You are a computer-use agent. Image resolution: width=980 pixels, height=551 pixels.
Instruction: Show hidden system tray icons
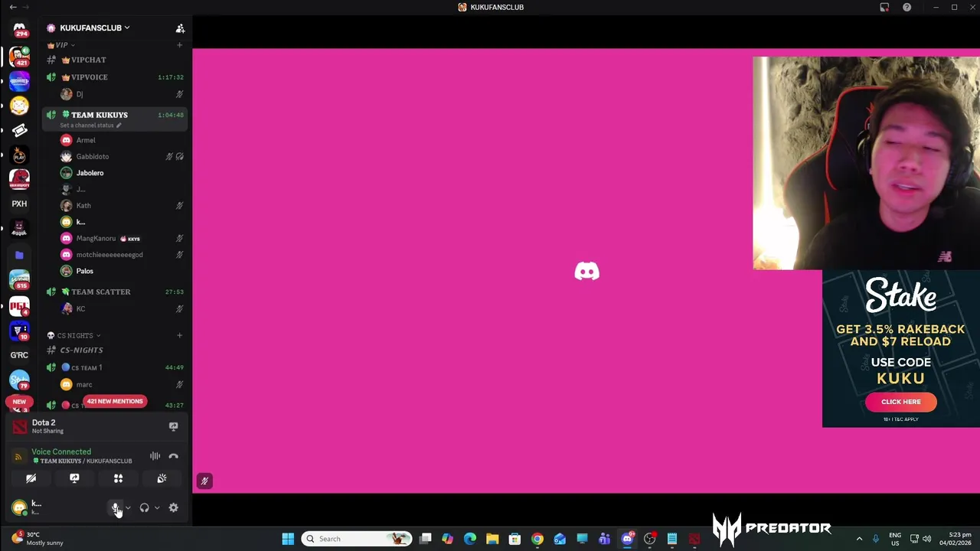[x=859, y=539]
